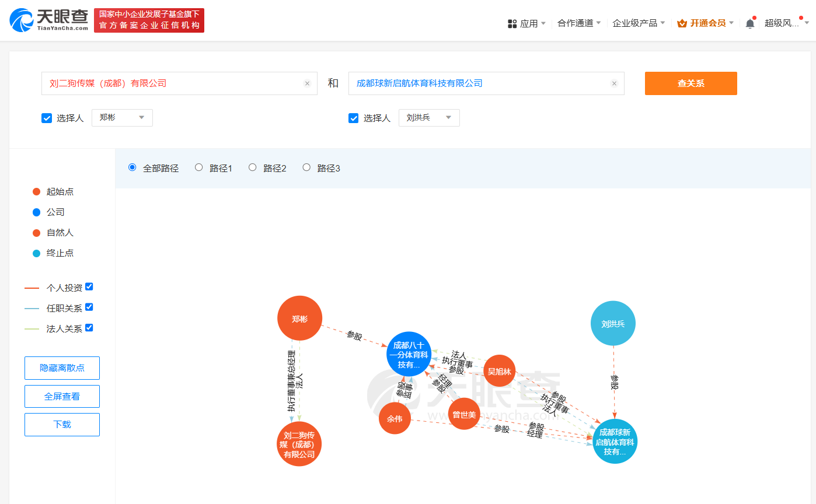This screenshot has height=504, width=816.
Task: Uncheck the left 选择人 checkbox
Action: [47, 118]
